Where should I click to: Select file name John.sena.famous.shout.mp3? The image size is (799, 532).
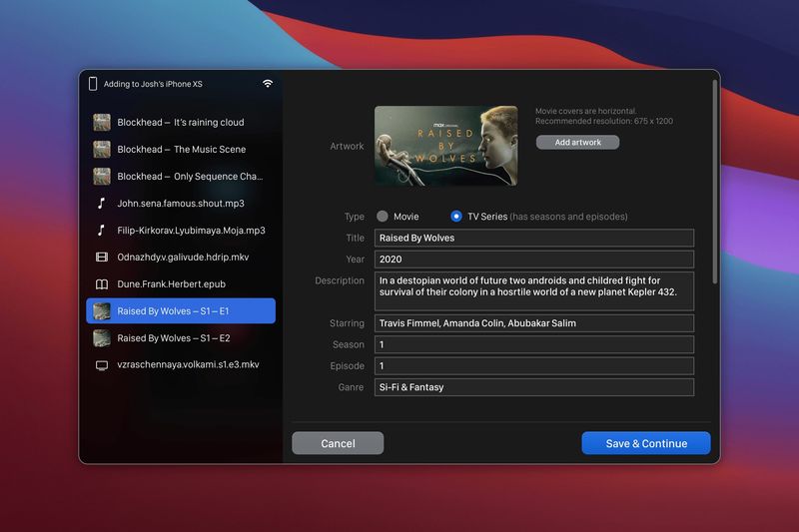tap(181, 204)
